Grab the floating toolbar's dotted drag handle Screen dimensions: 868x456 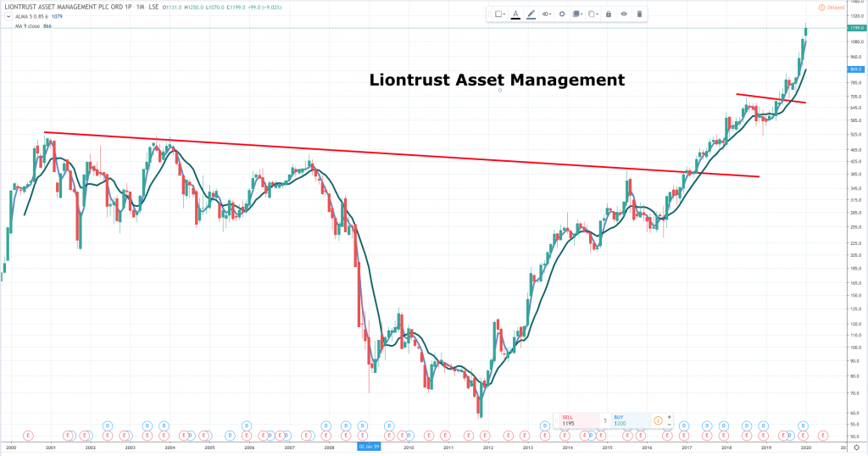pos(489,14)
